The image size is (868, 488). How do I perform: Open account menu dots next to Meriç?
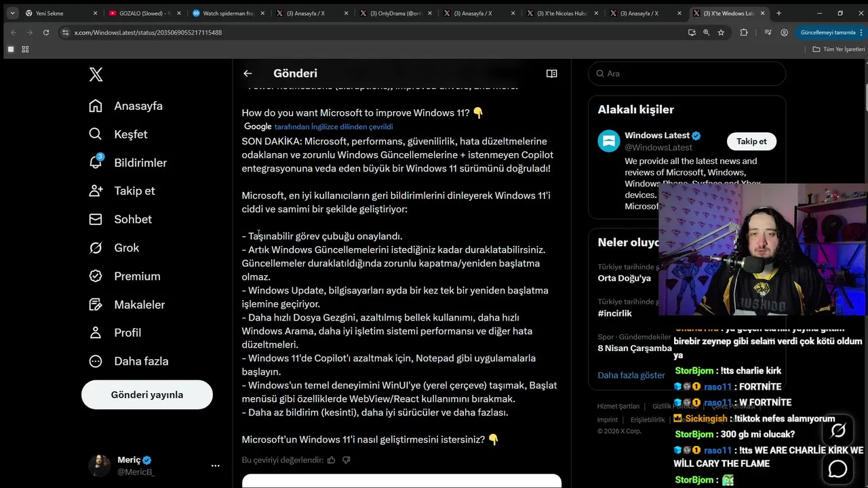click(x=215, y=466)
